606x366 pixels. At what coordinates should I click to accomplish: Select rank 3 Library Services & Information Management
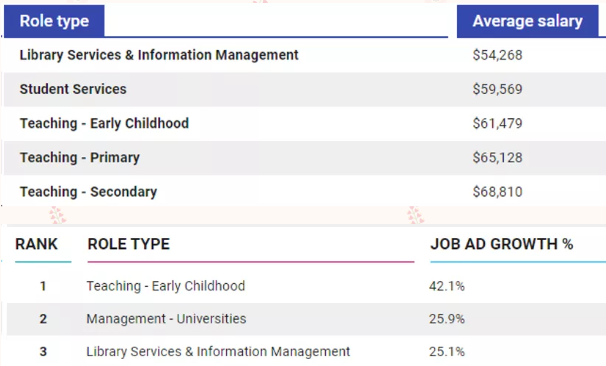(218, 352)
